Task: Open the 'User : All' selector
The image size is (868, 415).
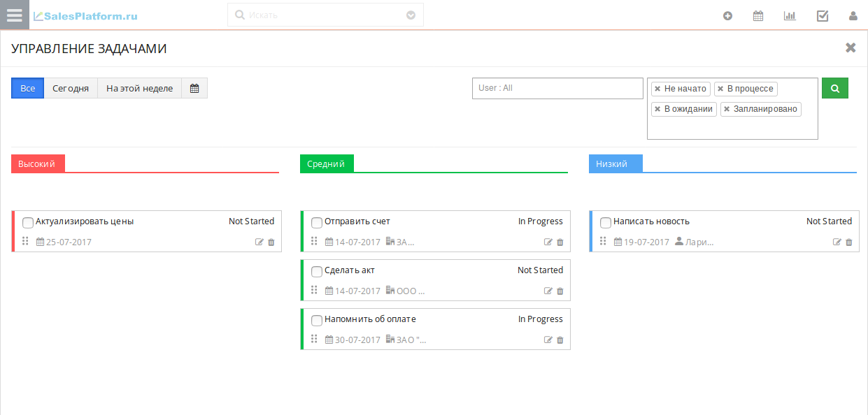Action: pos(557,88)
